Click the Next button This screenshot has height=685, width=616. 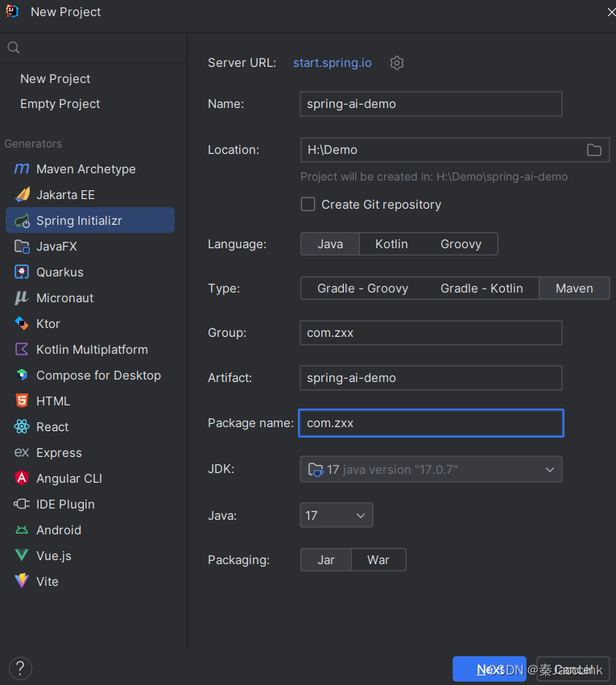pos(489,669)
